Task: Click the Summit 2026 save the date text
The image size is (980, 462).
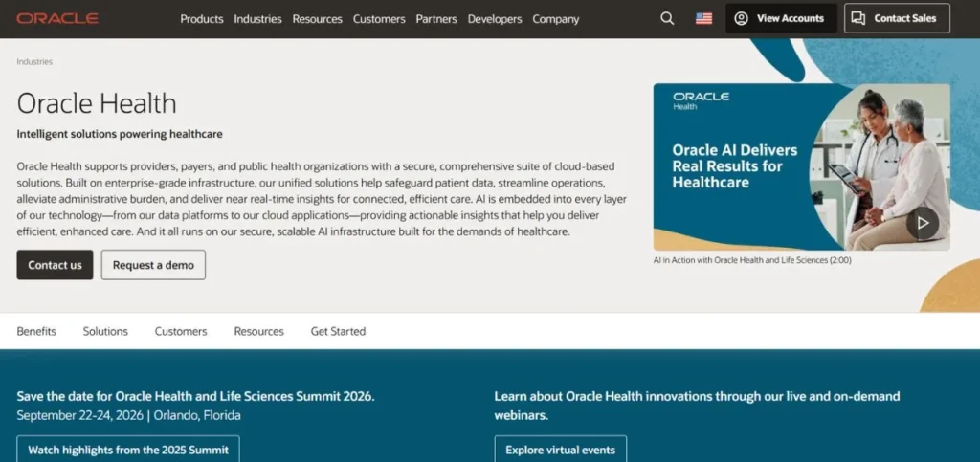Action: click(x=195, y=396)
